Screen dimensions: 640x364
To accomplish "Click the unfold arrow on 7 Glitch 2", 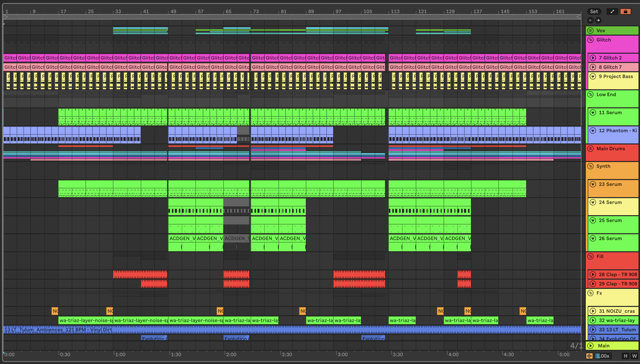I will coord(593,58).
